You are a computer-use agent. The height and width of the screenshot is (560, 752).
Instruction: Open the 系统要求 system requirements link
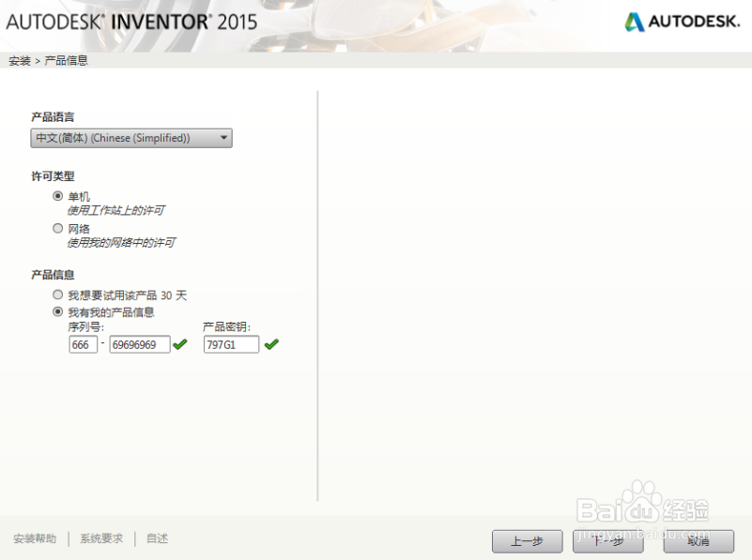coord(101,539)
